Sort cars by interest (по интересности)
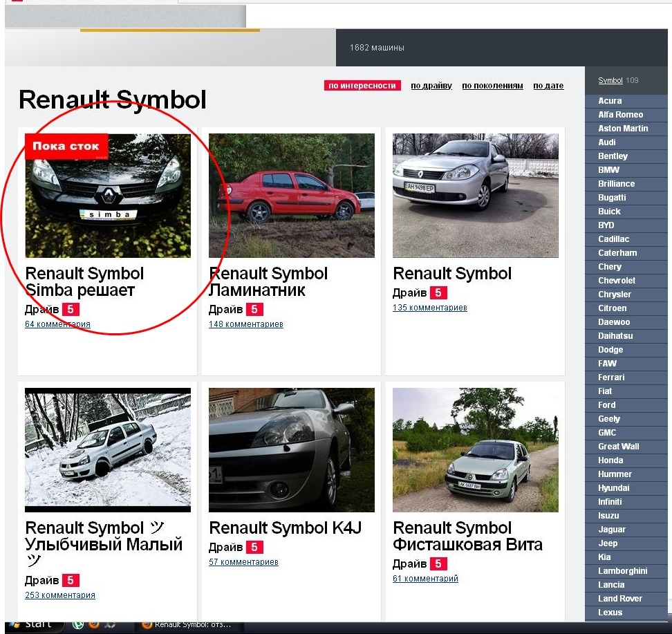 click(362, 85)
